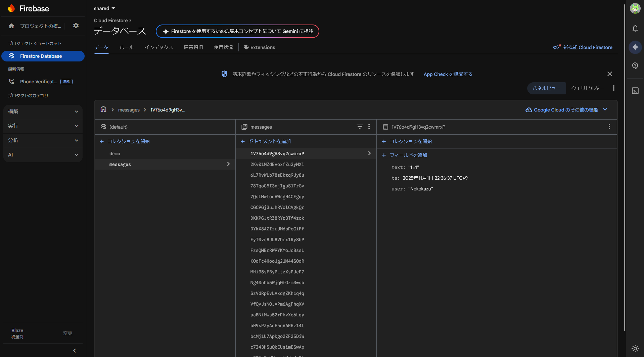Open notifications bell icon
Viewport: 644px width, 357px height.
[635, 28]
